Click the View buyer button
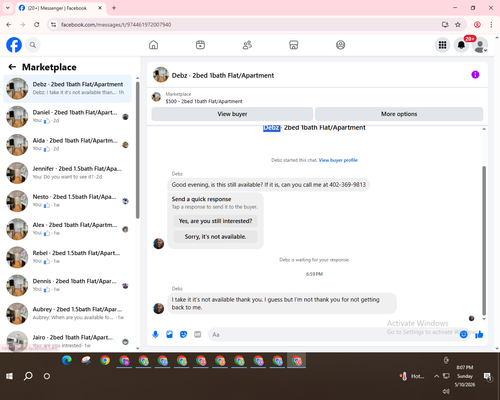The width and height of the screenshot is (500, 400). (x=232, y=114)
